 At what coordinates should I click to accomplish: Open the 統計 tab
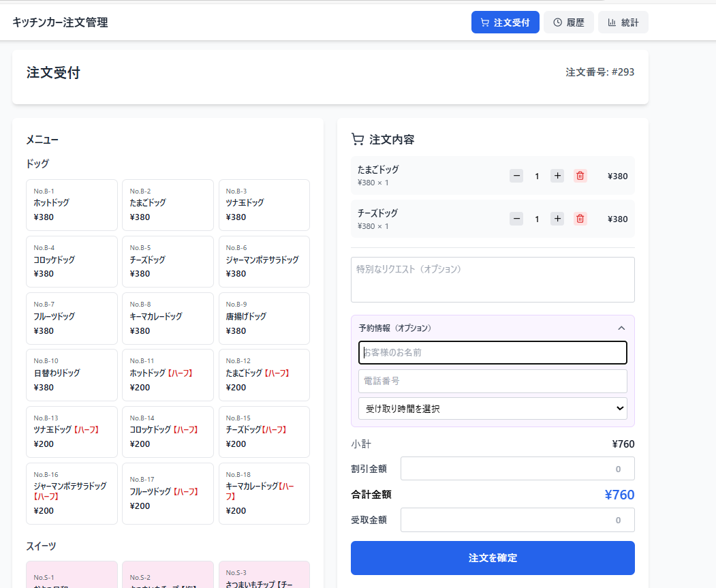pyautogui.click(x=623, y=22)
